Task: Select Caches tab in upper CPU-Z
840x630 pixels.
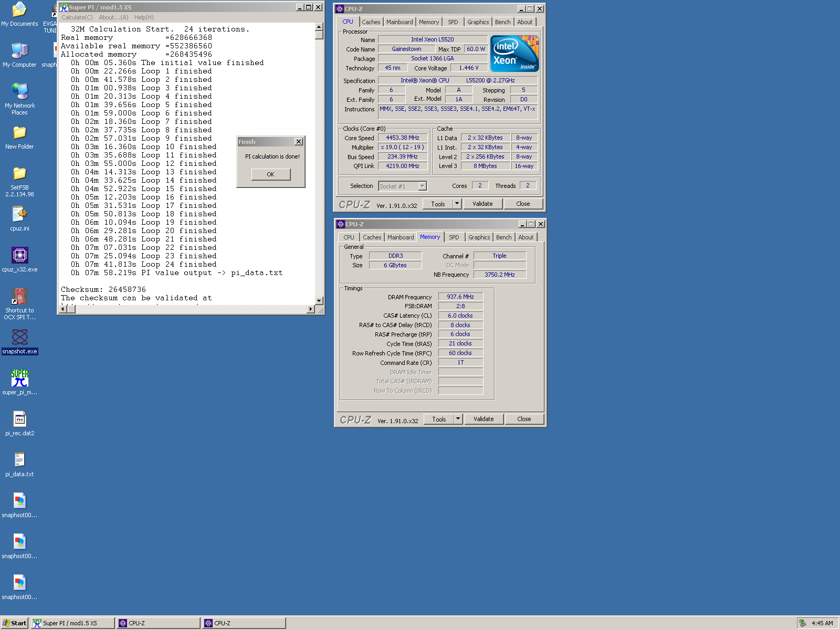Action: point(371,22)
